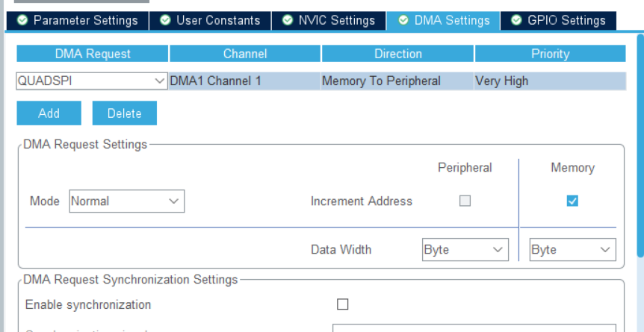
Task: Toggle Peripheral increment address checkbox
Action: point(465,201)
